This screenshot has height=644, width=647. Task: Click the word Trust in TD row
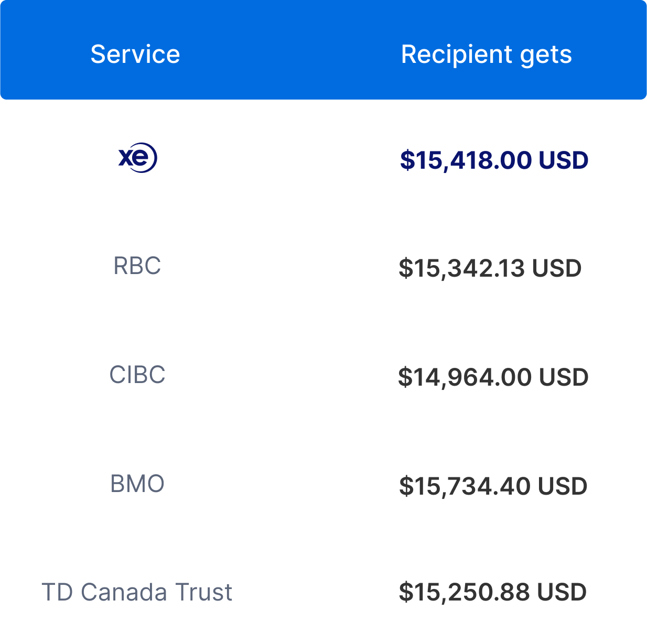[x=203, y=592]
